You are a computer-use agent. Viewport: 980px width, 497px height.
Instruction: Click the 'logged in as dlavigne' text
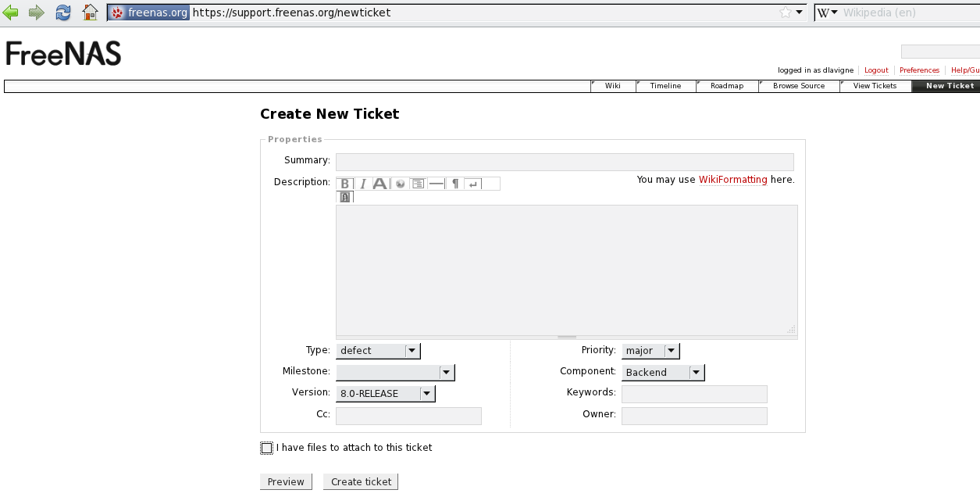(814, 70)
